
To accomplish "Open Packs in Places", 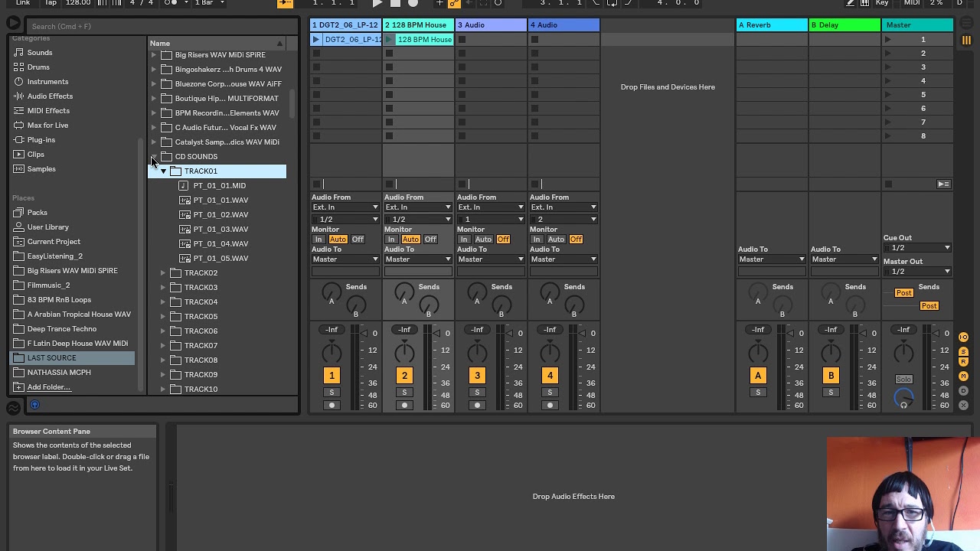I will coord(37,213).
